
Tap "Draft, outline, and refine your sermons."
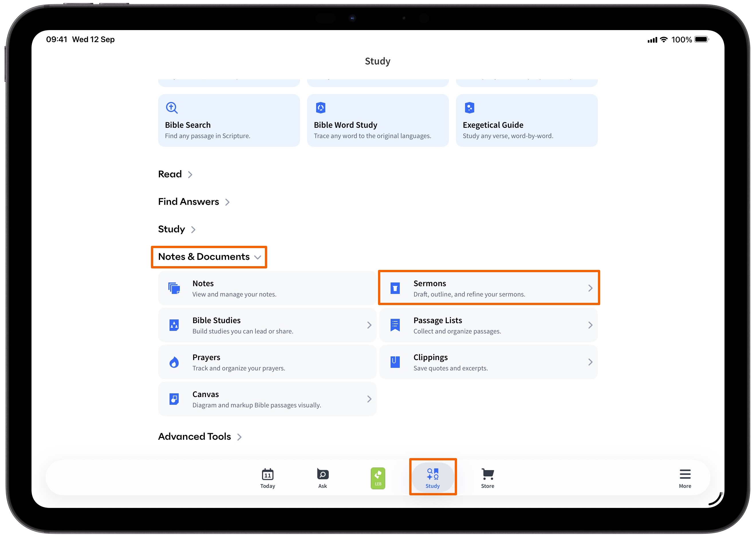[x=469, y=294]
